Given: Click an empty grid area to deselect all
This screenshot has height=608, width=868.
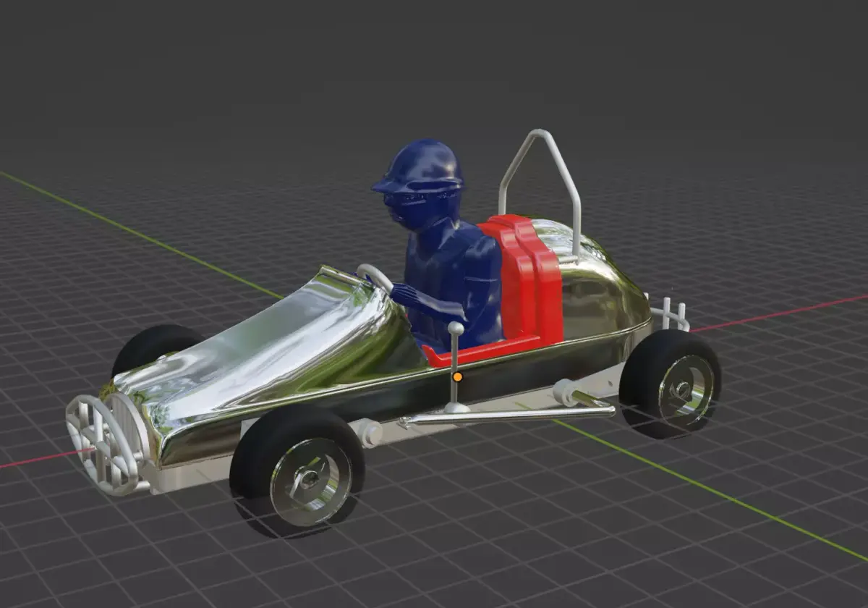Looking at the screenshot, I should coord(145,109).
